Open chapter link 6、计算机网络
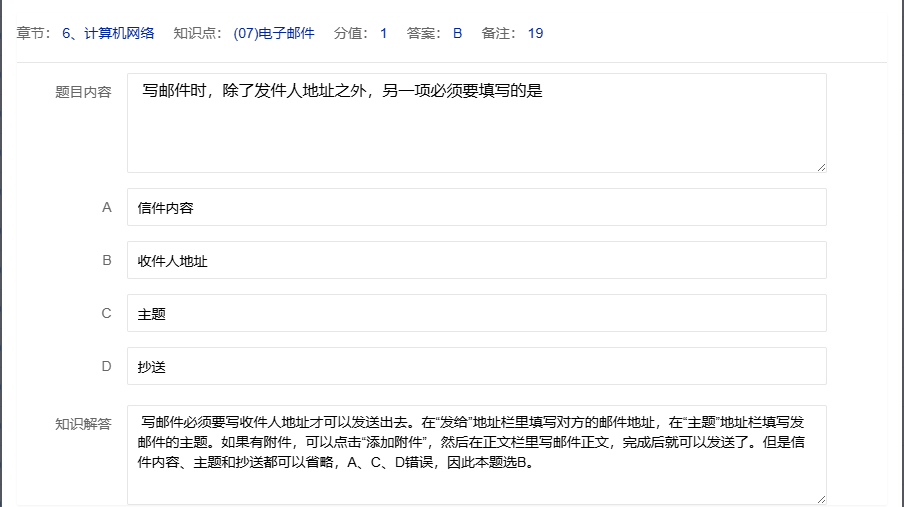This screenshot has width=904, height=507. [x=108, y=33]
